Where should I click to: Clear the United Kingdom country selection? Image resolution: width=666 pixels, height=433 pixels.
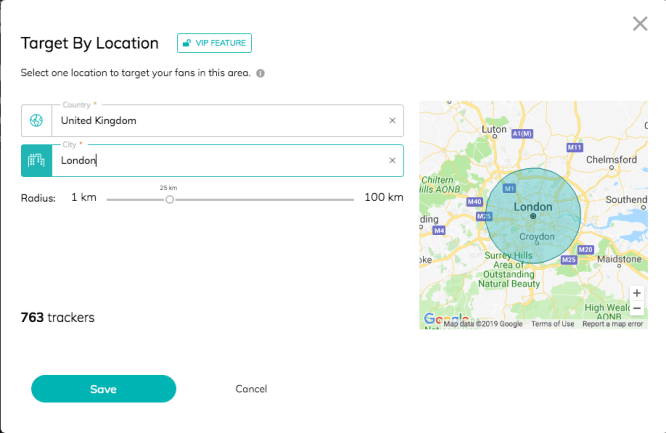[x=392, y=121]
